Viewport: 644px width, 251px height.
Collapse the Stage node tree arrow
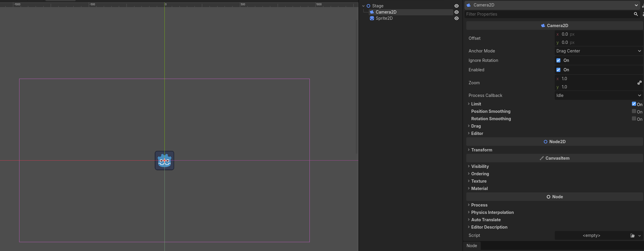[363, 6]
